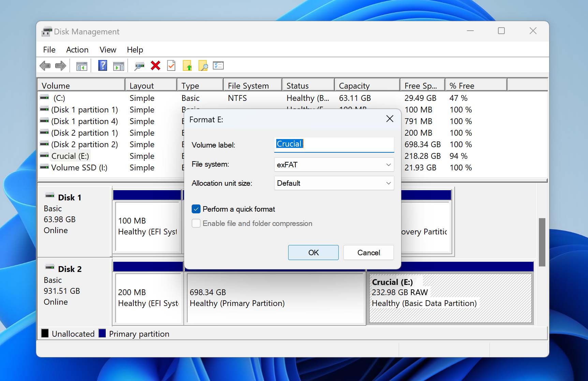Select Disk 1's Recovery Partition block
Screen dimensions: 588x381
coord(425,227)
